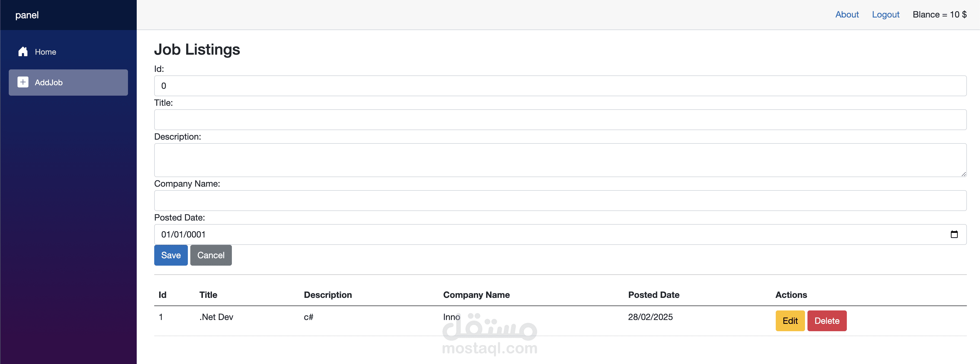Click the Company Name column header
Viewport: 980px width, 364px height.
[476, 295]
